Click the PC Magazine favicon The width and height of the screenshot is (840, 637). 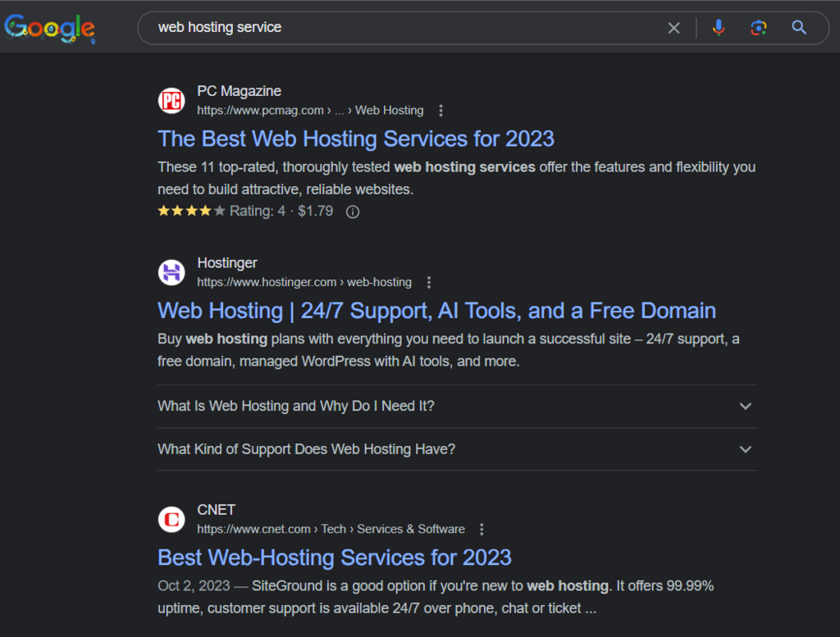coord(171,100)
